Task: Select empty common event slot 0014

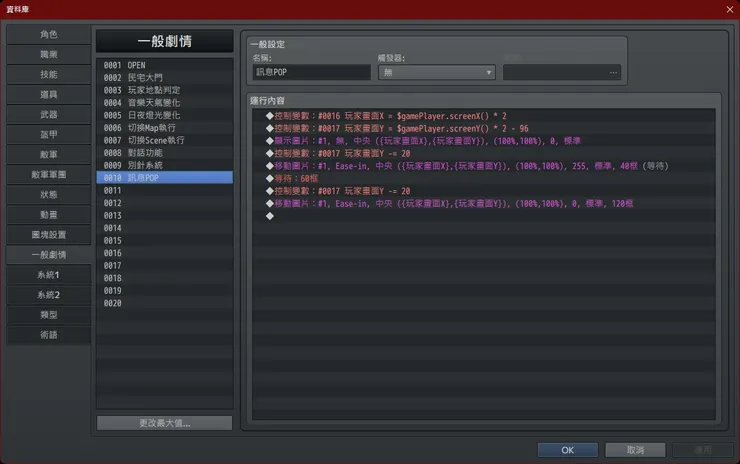Action: click(x=164, y=228)
